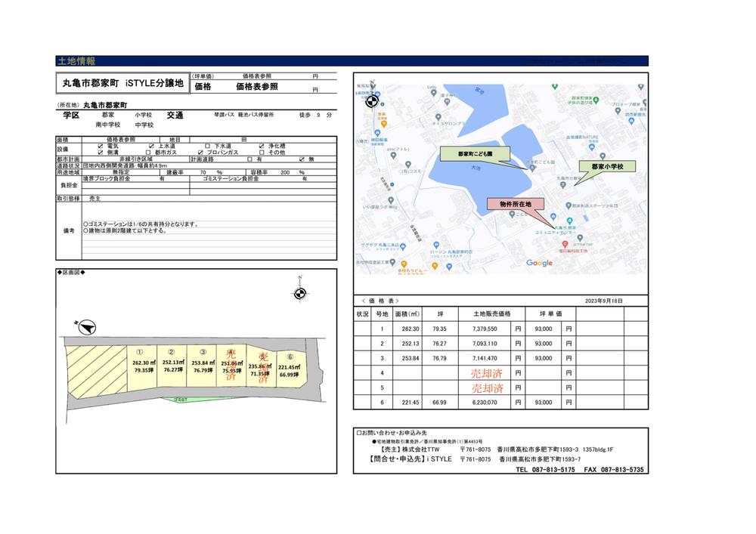Click the 坪単価 column header in the price table

pyautogui.click(x=550, y=314)
